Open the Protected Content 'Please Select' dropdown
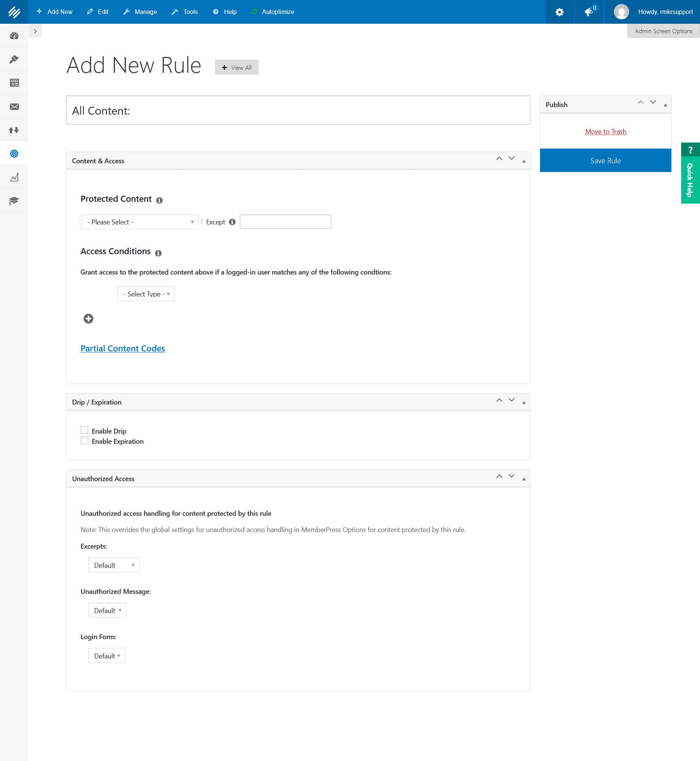 [140, 222]
